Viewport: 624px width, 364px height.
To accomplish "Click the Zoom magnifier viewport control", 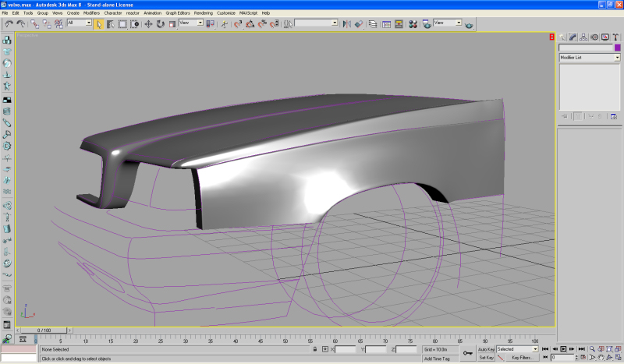I will tap(593, 349).
